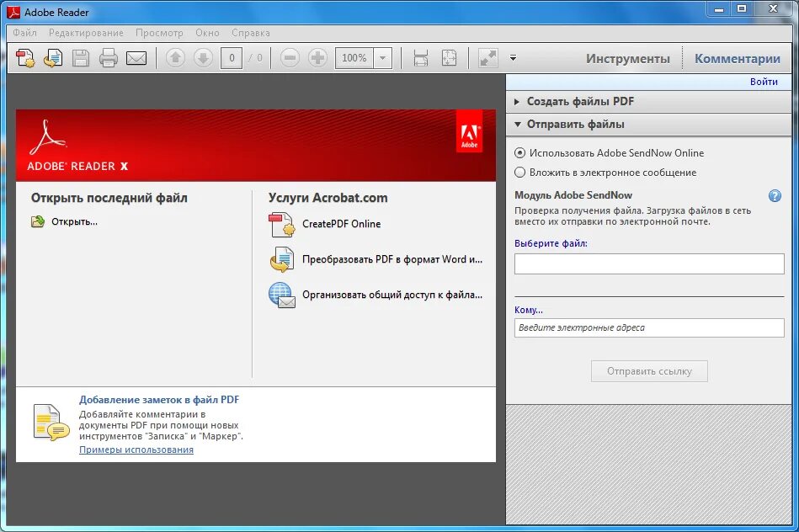
Task: Maximize the Adobe Reader window
Action: [x=742, y=9]
